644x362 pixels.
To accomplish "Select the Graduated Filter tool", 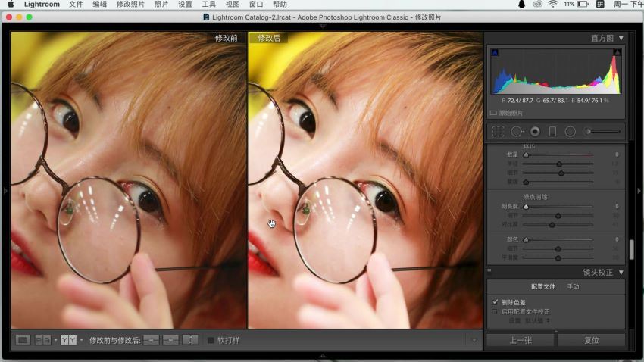I will (x=552, y=131).
